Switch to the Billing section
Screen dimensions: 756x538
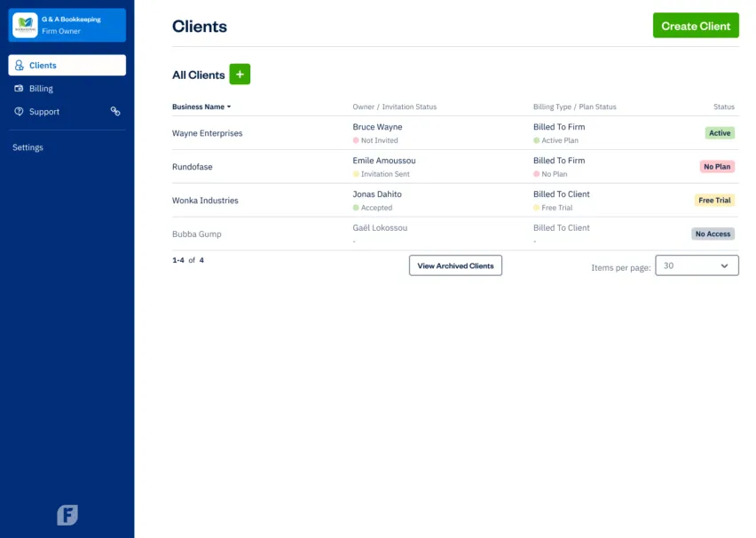40,88
